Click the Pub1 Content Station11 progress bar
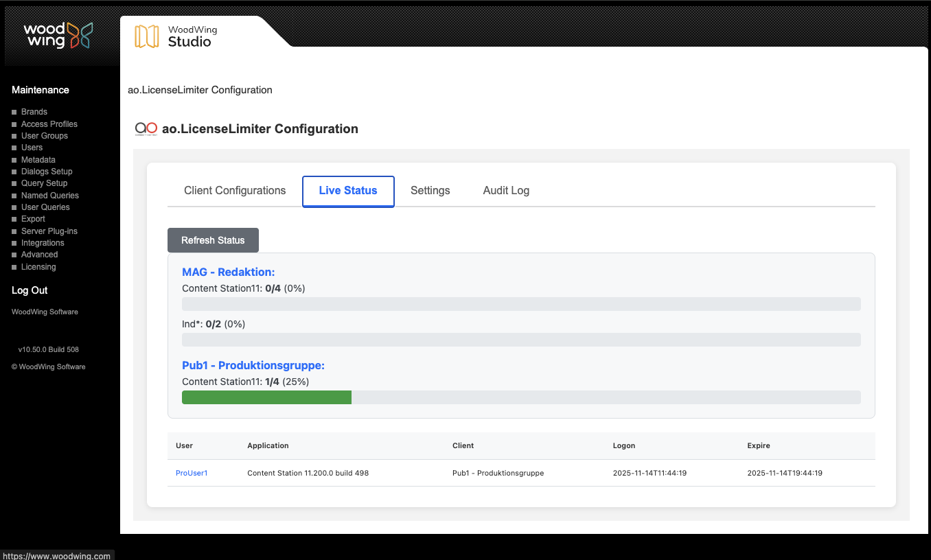Screen dimensions: 931x560 click(x=520, y=397)
